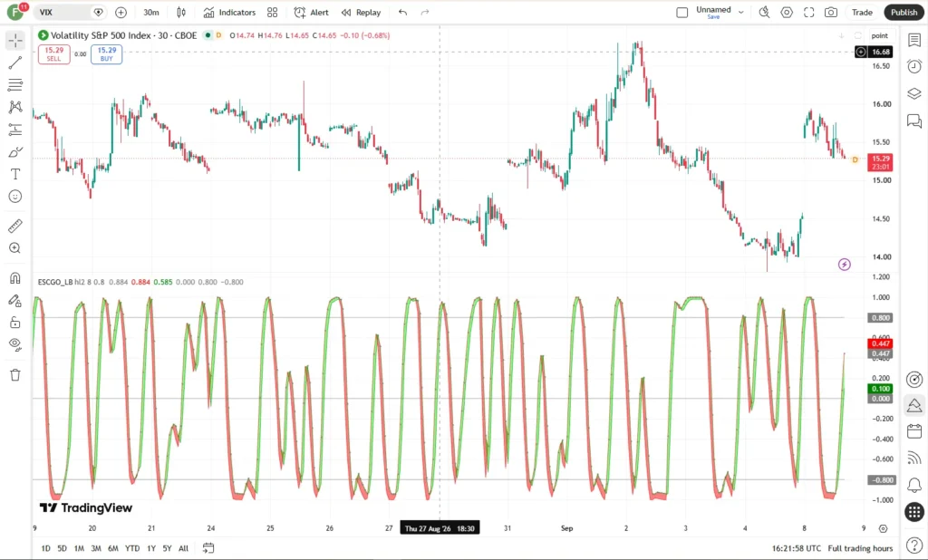Click the ESCGO_LB indicator legend
The image size is (928, 560).
(55, 282)
